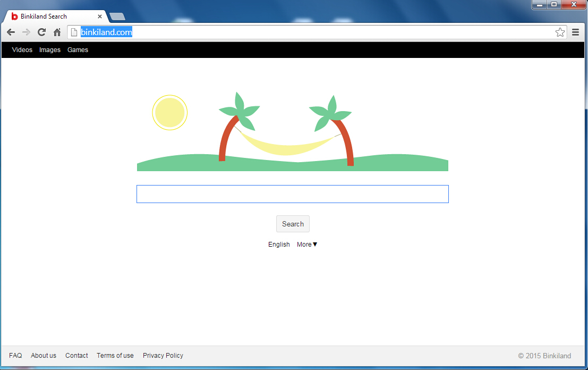Screen dimensions: 588x370
Task: Click the Search button
Action: [293, 224]
